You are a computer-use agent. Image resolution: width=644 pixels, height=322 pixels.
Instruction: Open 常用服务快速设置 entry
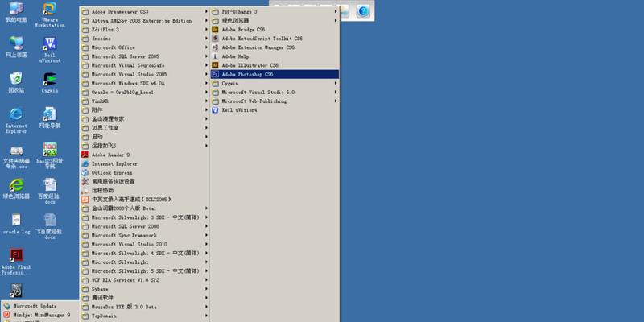145,182
